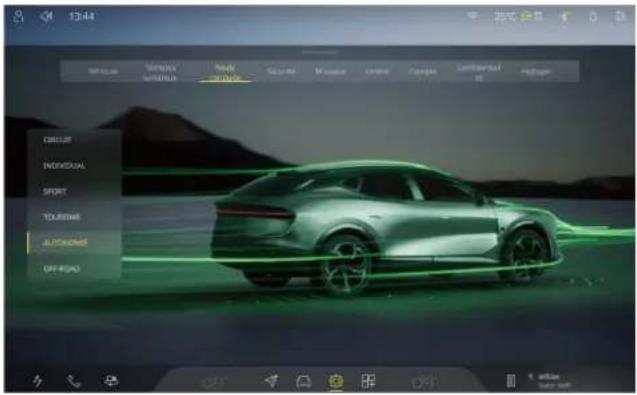The width and height of the screenshot is (637, 395).
Task: Select OFF-ROAD drive mode
Action: (x=61, y=269)
